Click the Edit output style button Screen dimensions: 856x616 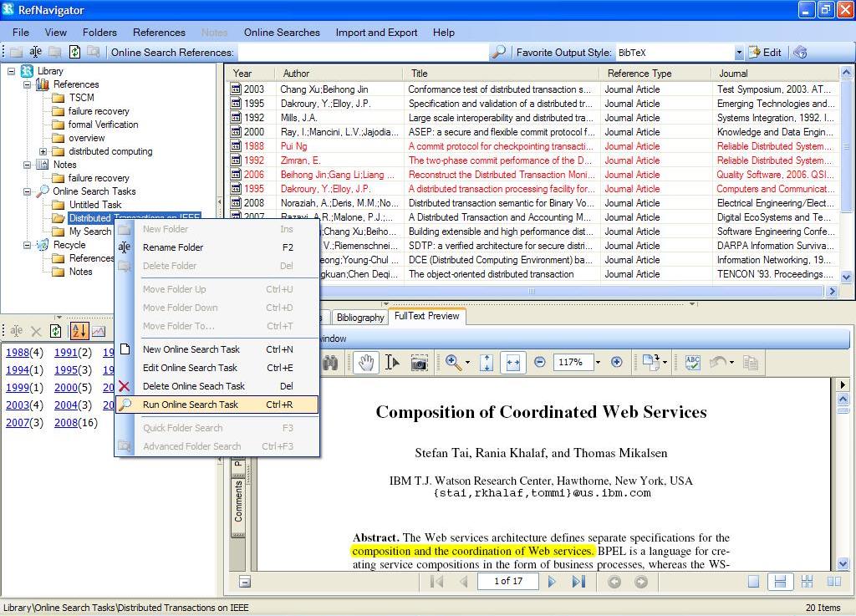[x=765, y=53]
